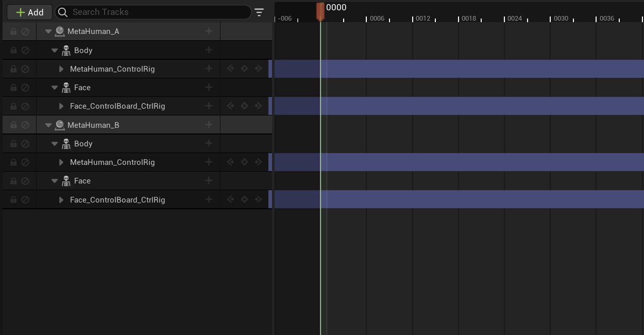Mute MetaHuman_A's MetaHuman_ControlRig track
The image size is (644, 335).
(x=25, y=69)
